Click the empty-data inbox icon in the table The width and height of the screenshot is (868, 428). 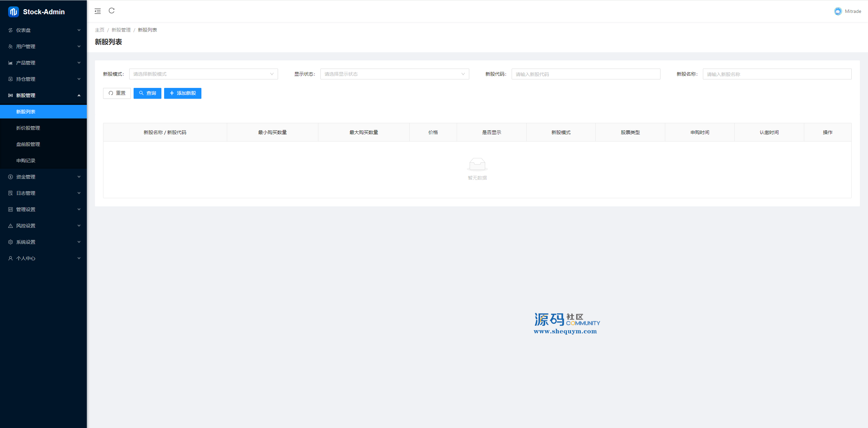tap(477, 164)
